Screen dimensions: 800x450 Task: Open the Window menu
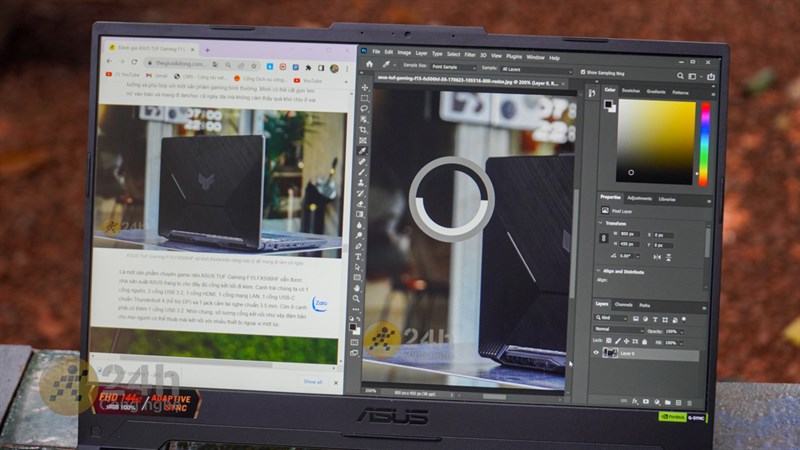pos(535,57)
